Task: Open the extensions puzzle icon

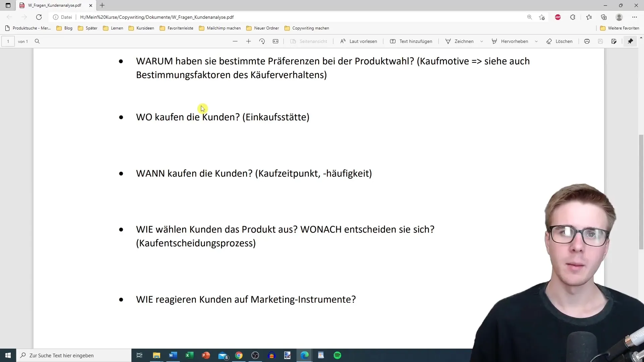Action: [573, 17]
